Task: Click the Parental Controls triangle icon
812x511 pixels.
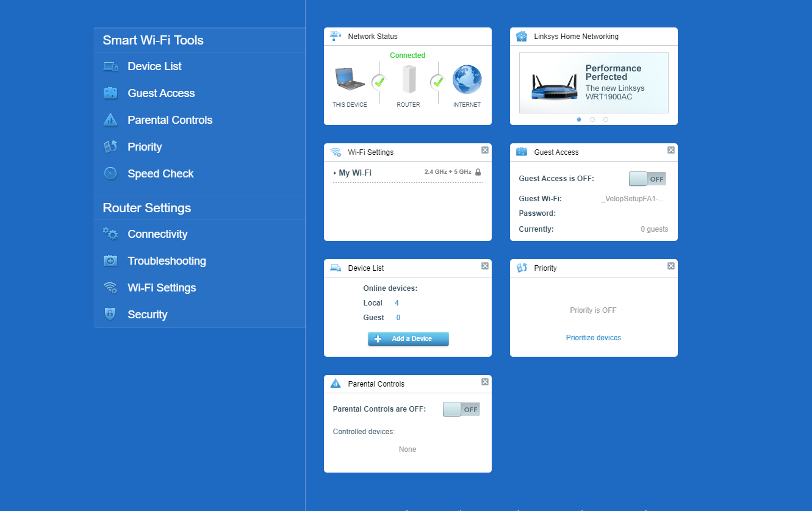Action: coord(110,119)
